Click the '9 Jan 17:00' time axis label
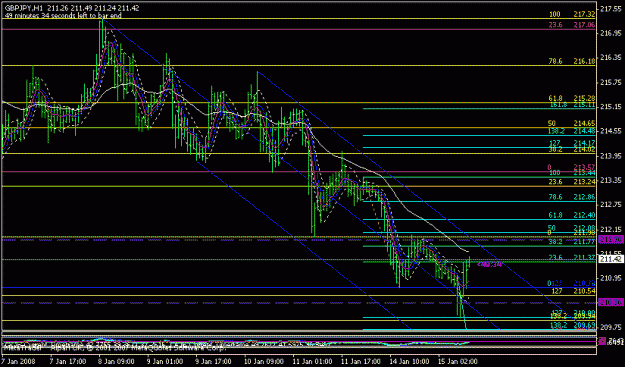The height and width of the screenshot is (367, 625). tap(213, 361)
